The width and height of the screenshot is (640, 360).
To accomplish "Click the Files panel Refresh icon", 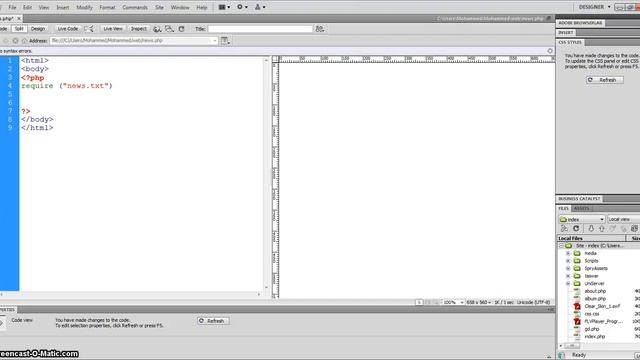I will tap(576, 229).
